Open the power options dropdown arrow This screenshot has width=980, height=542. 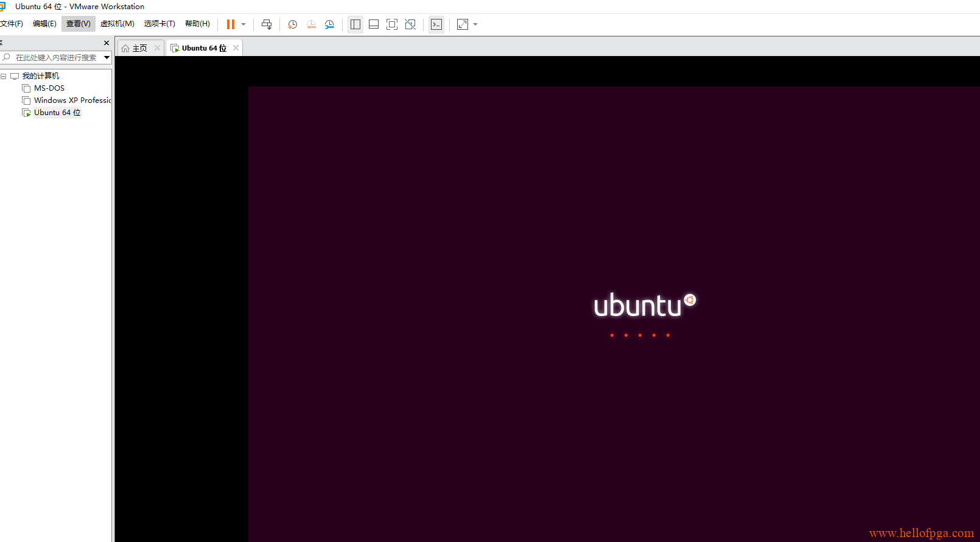click(x=243, y=24)
